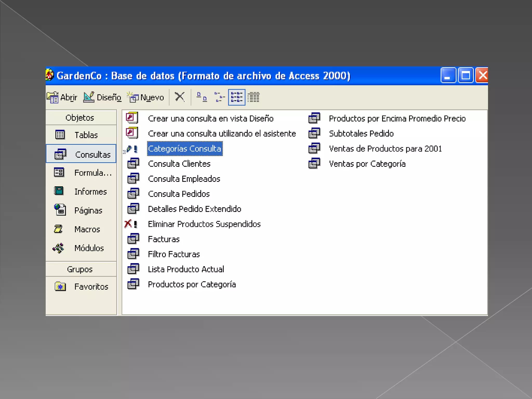Click the update query icon for Categorías Consulta
This screenshot has height=399, width=532.
point(131,149)
